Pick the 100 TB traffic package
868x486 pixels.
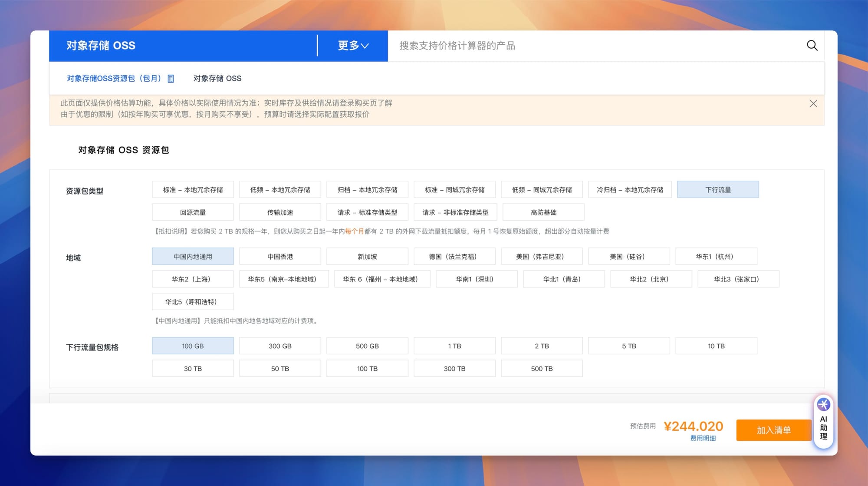(x=367, y=369)
